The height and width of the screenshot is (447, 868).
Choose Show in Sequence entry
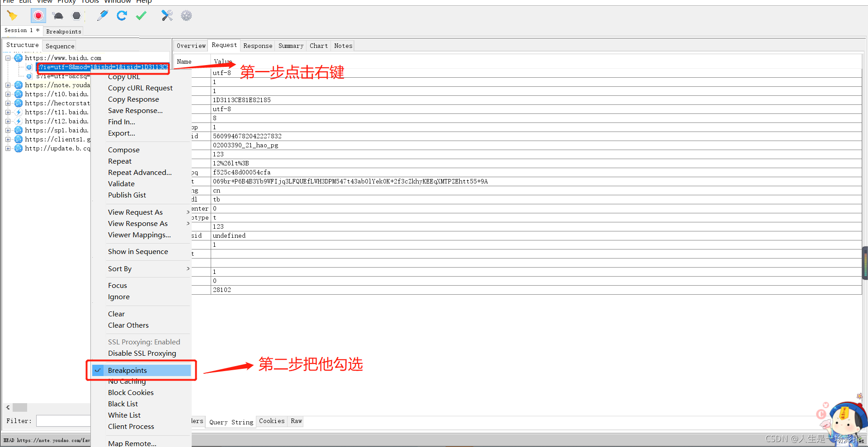[138, 251]
